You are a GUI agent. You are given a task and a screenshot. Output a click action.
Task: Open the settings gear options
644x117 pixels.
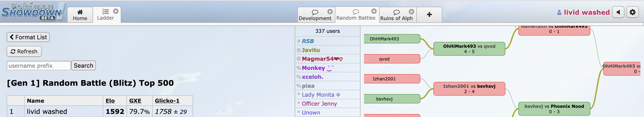tap(633, 12)
